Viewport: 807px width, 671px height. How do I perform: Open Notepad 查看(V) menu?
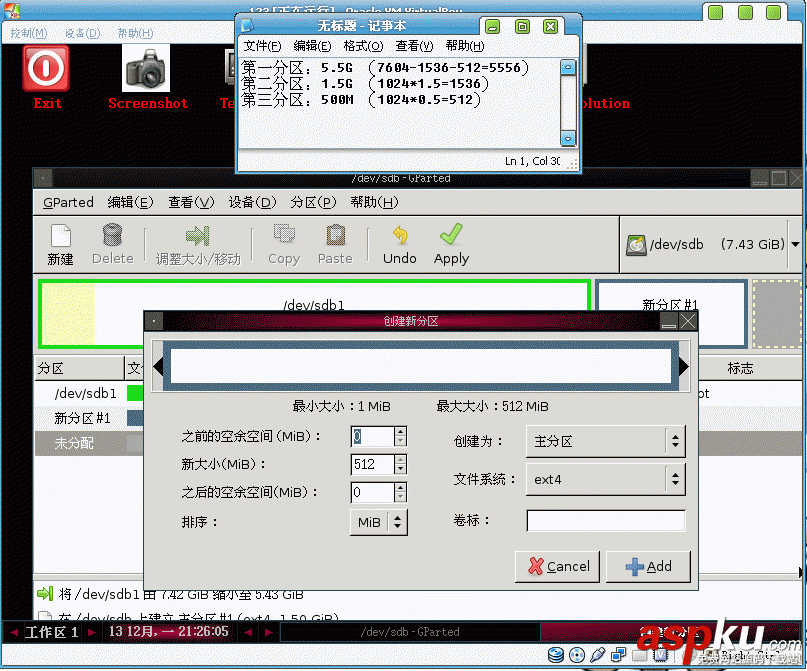tap(414, 46)
